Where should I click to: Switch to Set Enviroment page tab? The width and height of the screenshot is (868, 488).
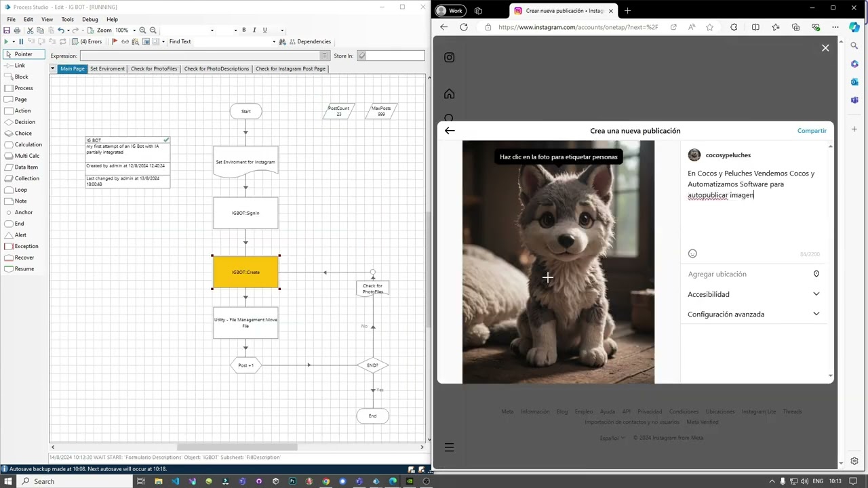(x=107, y=68)
